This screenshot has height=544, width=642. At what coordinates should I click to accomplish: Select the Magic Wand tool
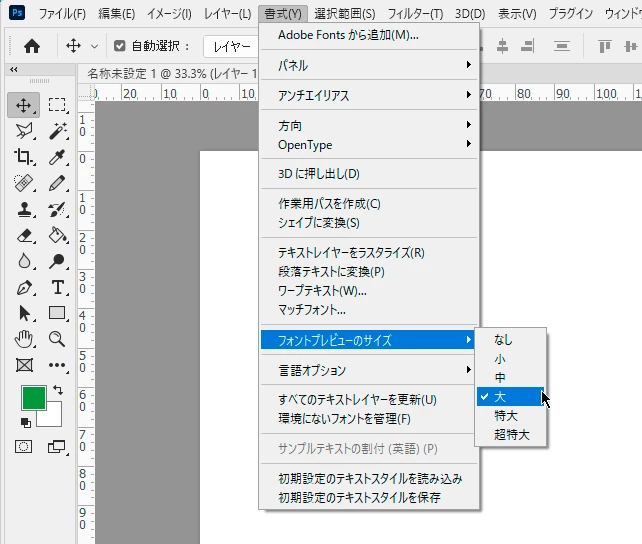[x=57, y=131]
